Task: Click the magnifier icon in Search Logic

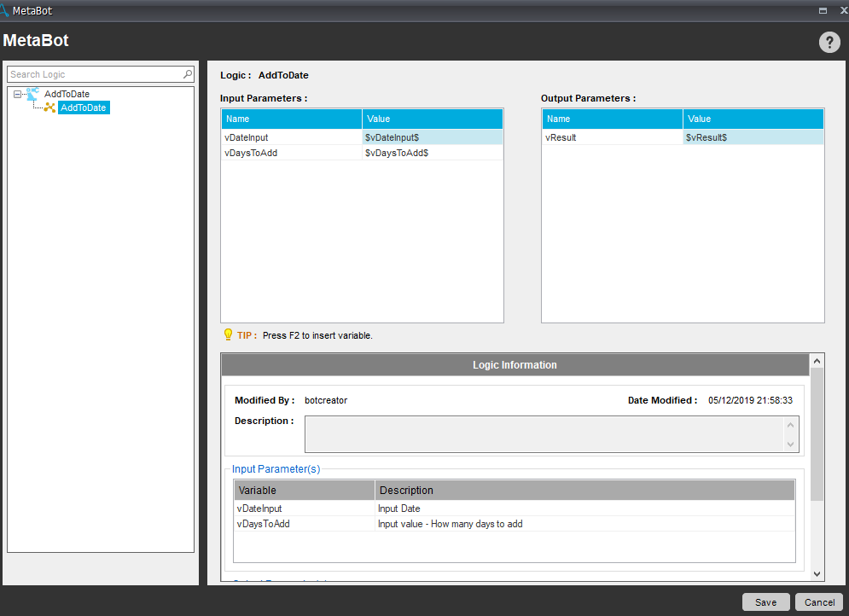Action: pyautogui.click(x=188, y=75)
